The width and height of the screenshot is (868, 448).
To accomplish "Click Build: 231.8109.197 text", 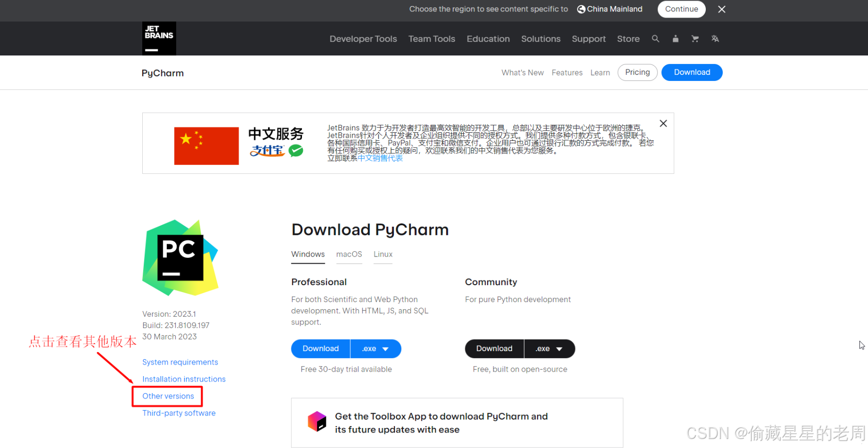I will pos(176,325).
